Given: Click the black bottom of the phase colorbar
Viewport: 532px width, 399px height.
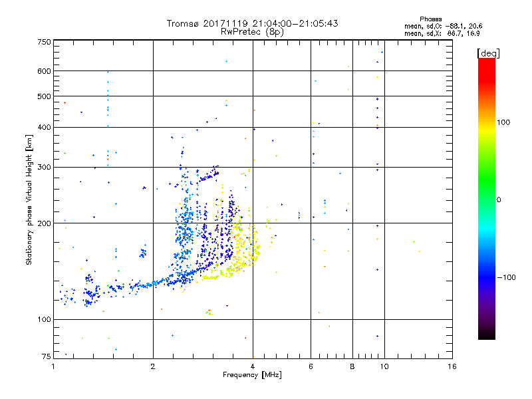Looking at the screenshot, I should pos(487,334).
